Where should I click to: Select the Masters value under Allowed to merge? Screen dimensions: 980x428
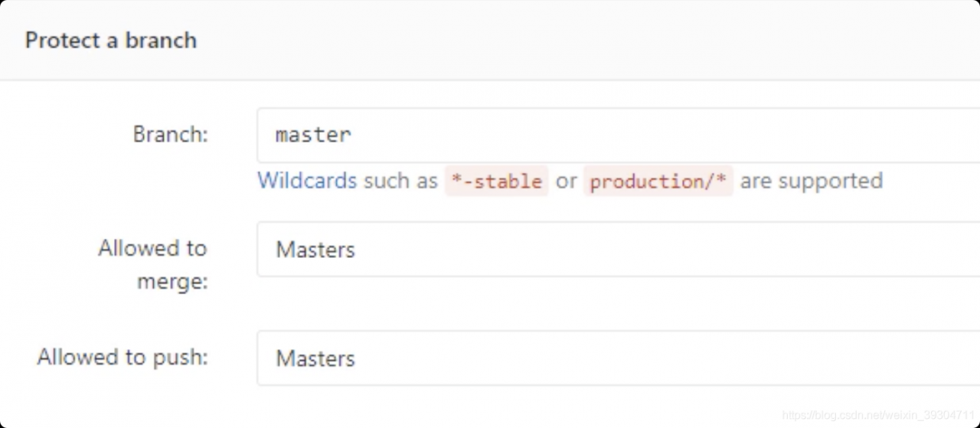[315, 250]
